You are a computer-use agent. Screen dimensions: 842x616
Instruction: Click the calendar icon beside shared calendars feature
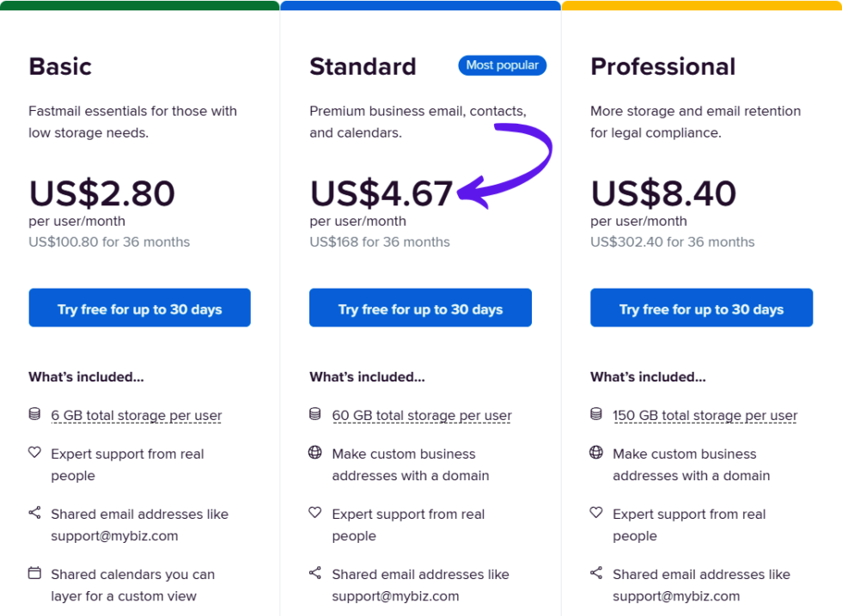34,573
